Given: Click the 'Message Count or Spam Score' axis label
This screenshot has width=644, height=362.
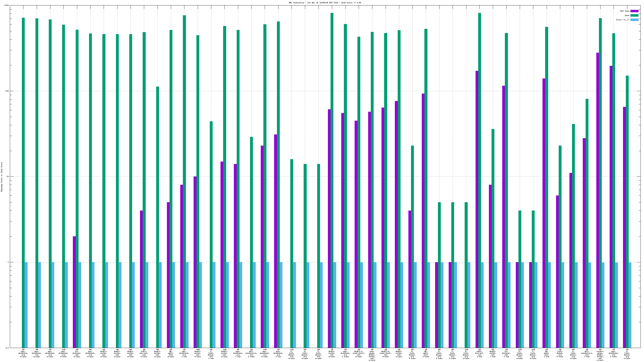Looking at the screenshot, I should 2,177.
